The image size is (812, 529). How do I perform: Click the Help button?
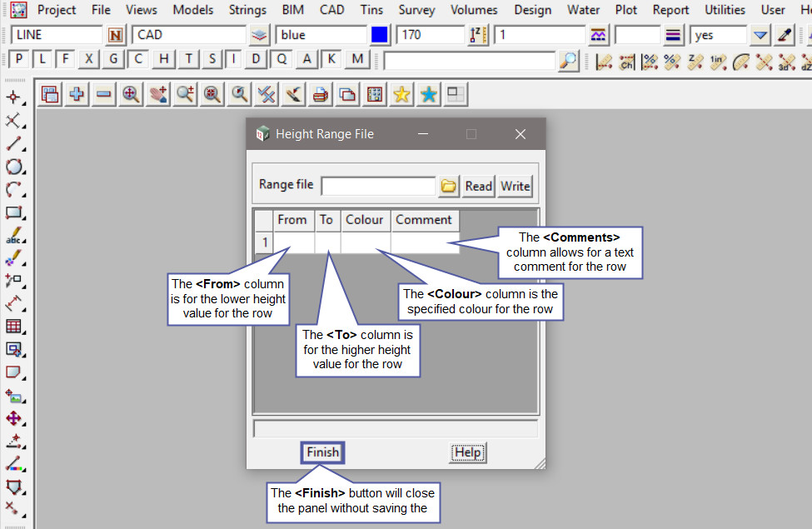point(467,452)
